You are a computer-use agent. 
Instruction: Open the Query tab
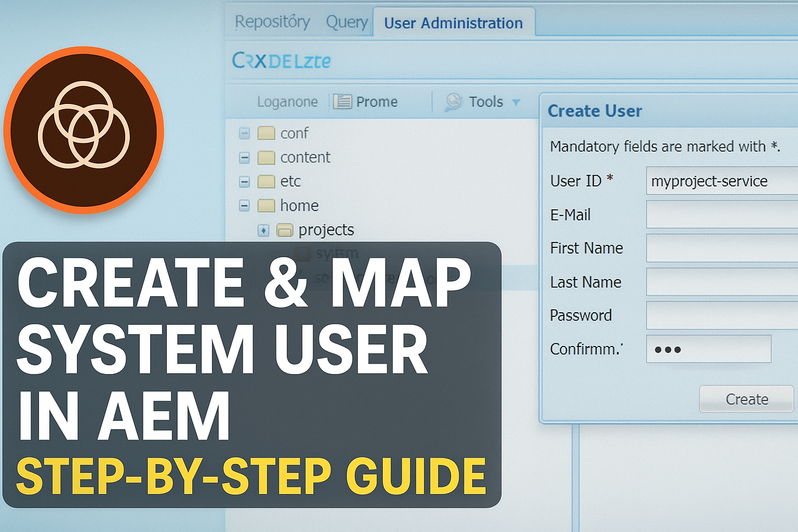coord(347,22)
